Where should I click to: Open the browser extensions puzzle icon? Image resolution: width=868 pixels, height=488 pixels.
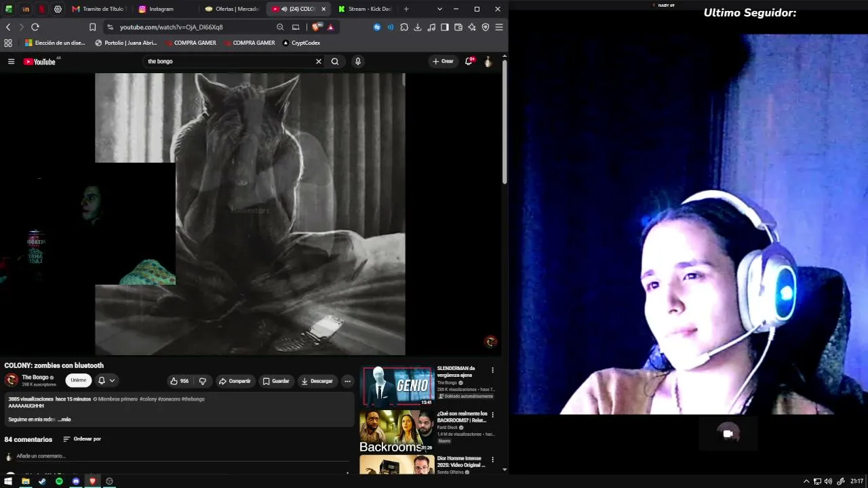[x=404, y=27]
